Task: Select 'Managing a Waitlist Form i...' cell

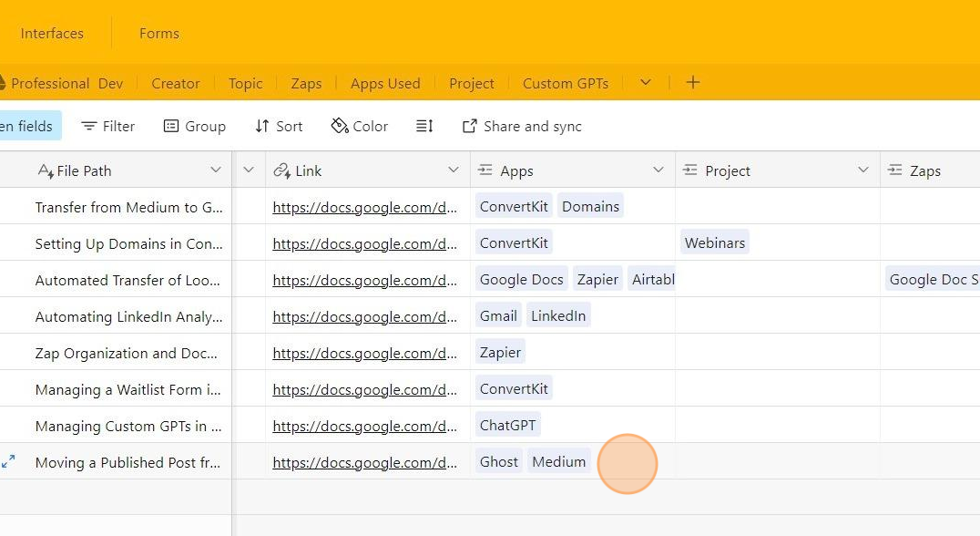Action: click(x=128, y=389)
